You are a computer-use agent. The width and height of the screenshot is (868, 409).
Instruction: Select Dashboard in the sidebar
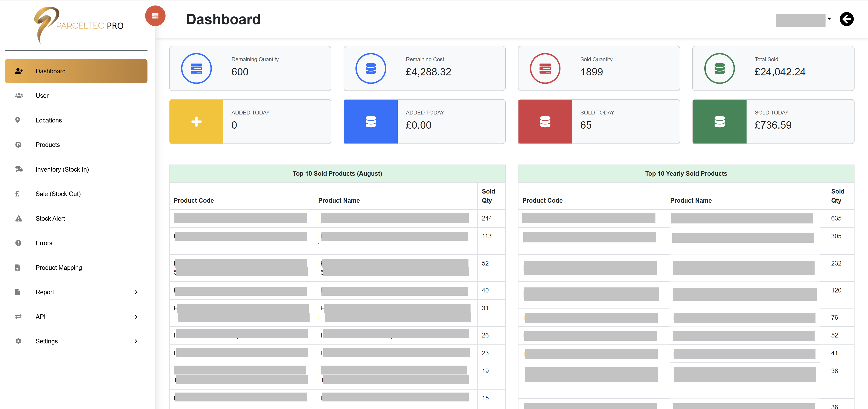pos(50,71)
